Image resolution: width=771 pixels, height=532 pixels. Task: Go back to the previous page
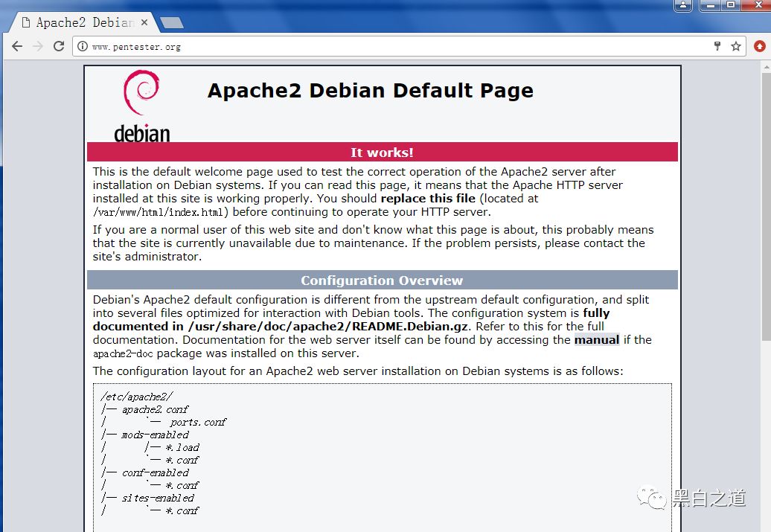(x=17, y=46)
